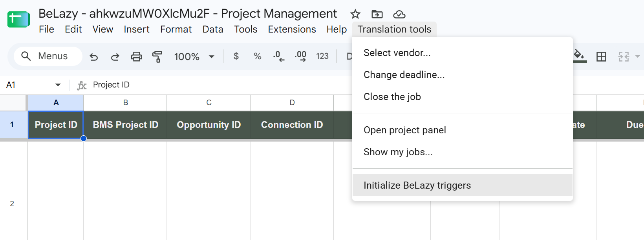644x240 pixels.
Task: Choose Close the job entry
Action: click(x=463, y=96)
